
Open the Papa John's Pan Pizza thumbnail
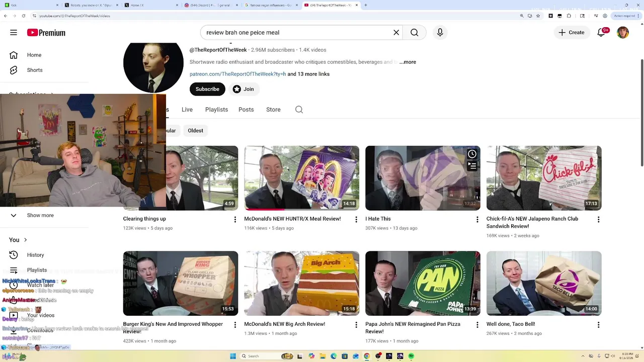[x=423, y=283]
